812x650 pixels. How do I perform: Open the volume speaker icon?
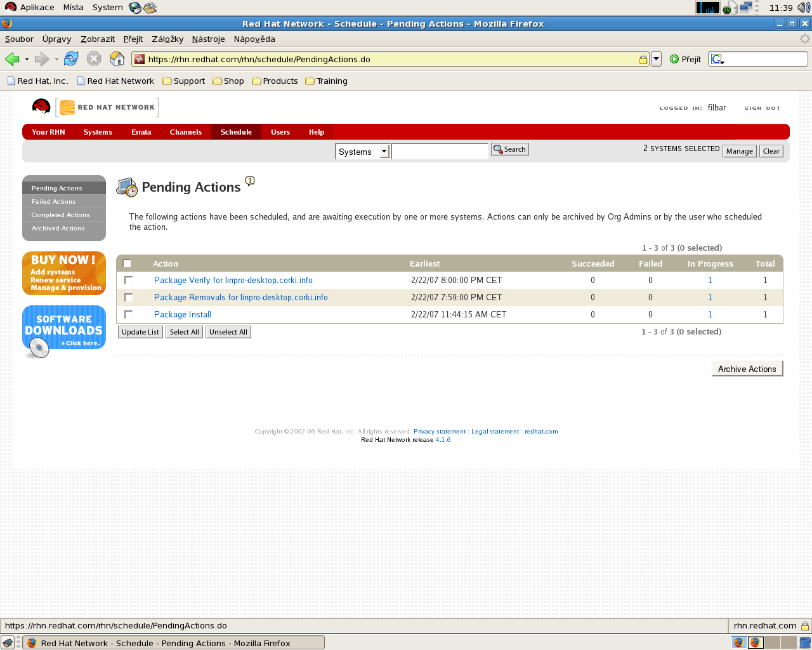[804, 8]
